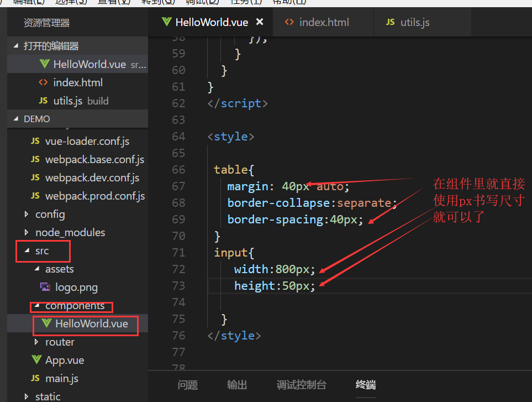Viewport: 532px width, 402px height.
Task: Click line number 64 in the gutter
Action: [x=178, y=137]
